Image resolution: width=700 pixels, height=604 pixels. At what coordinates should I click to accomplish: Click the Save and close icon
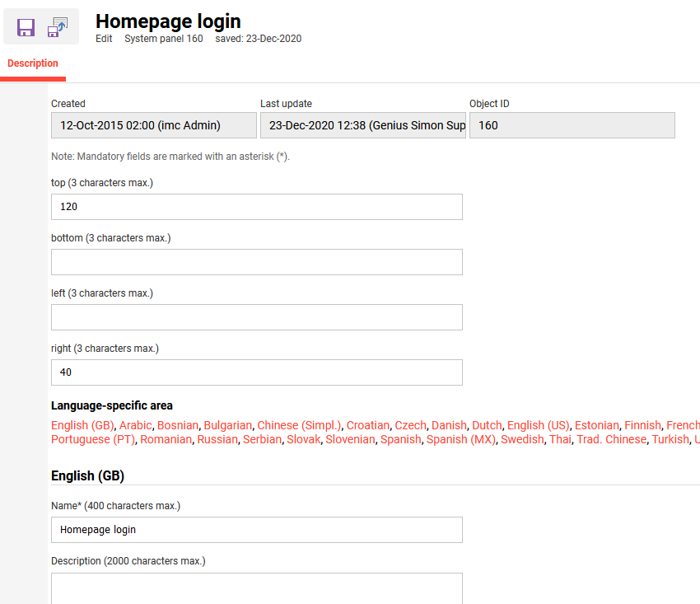[58, 27]
